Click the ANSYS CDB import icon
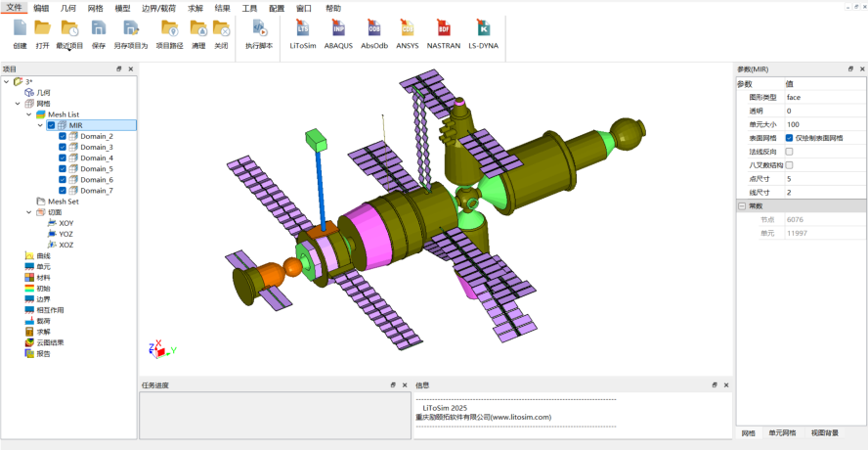The image size is (868, 450). click(408, 28)
